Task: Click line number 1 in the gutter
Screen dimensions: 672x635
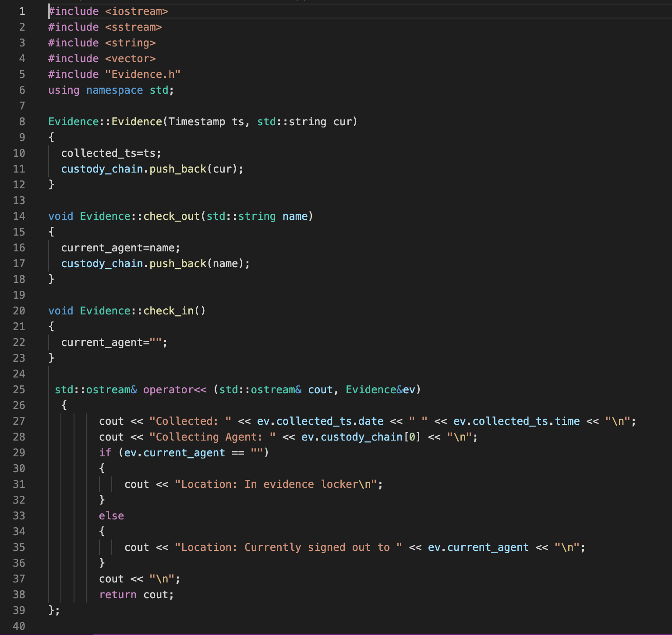Action: 22,11
